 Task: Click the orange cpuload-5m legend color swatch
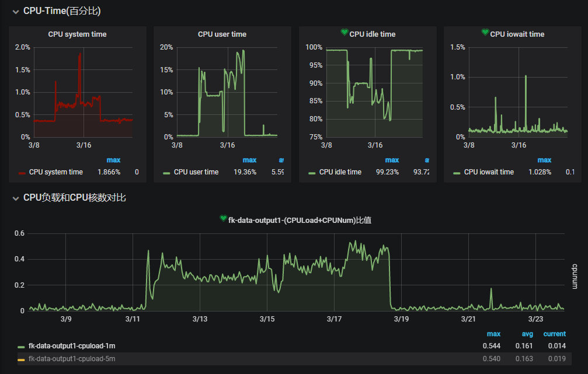[22, 359]
